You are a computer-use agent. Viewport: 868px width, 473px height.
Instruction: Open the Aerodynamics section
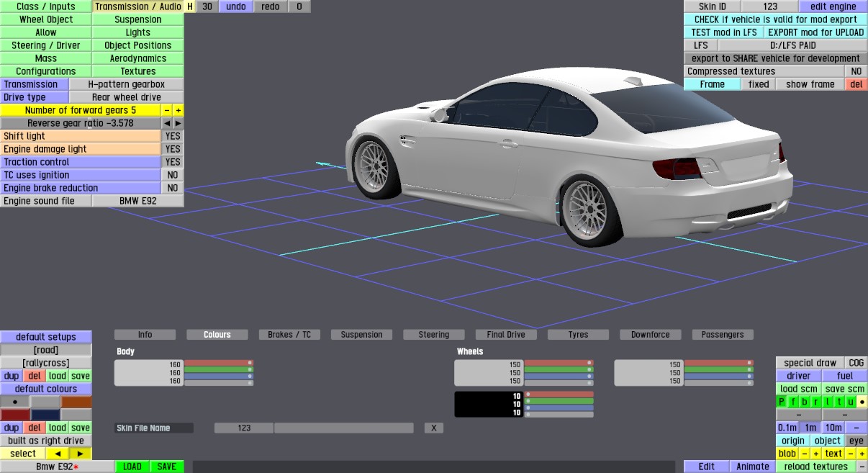[138, 58]
